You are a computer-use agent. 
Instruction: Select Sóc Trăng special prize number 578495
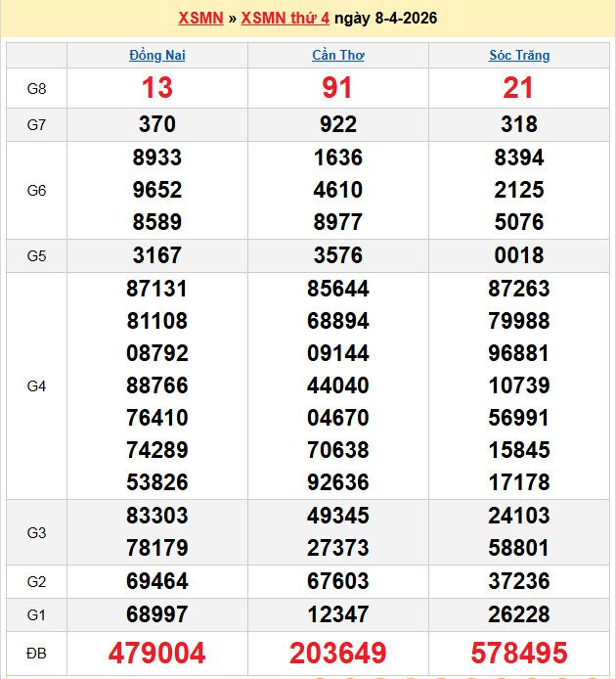(519, 653)
